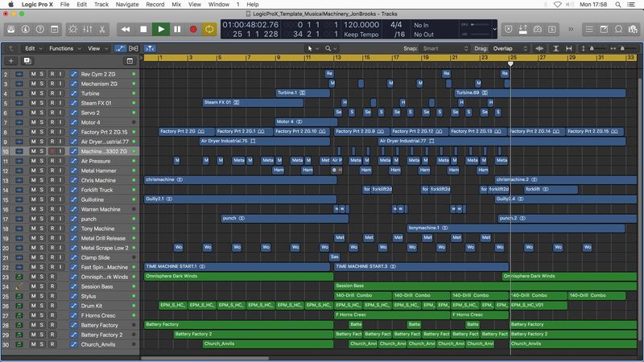Adjust the vertical zoom slider
The image size is (644, 362).
coord(592,48)
